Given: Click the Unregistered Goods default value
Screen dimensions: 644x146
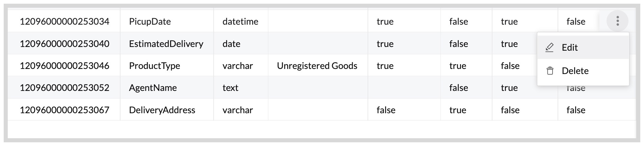Looking at the screenshot, I should point(317,66).
